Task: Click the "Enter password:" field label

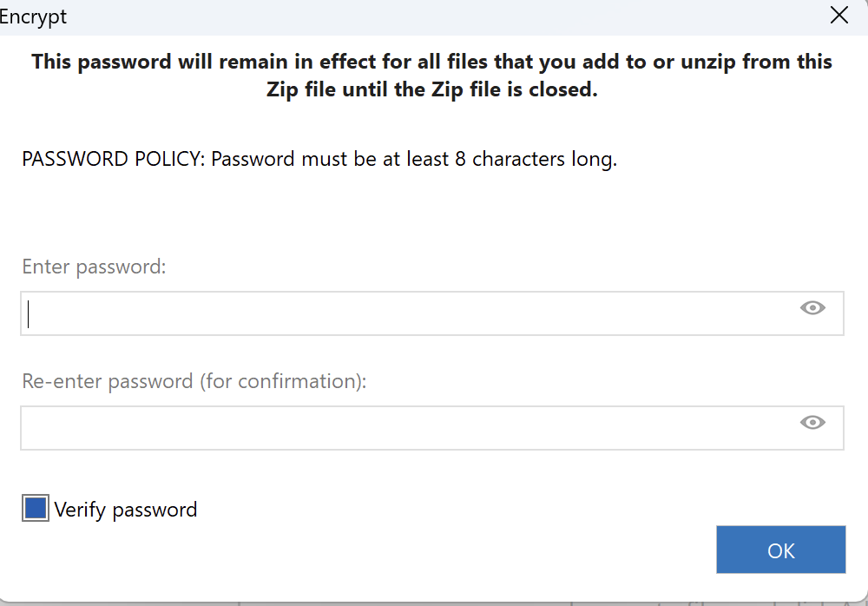Action: (94, 267)
